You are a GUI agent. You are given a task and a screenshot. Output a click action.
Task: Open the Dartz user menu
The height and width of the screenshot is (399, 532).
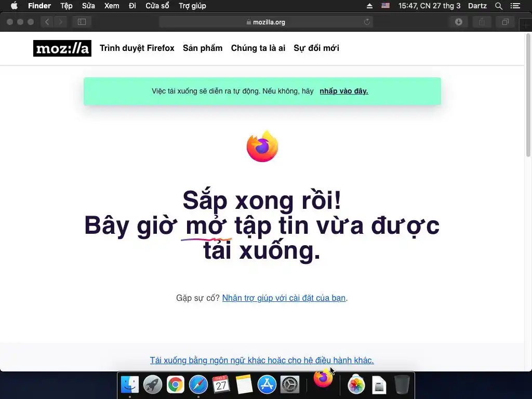click(477, 6)
